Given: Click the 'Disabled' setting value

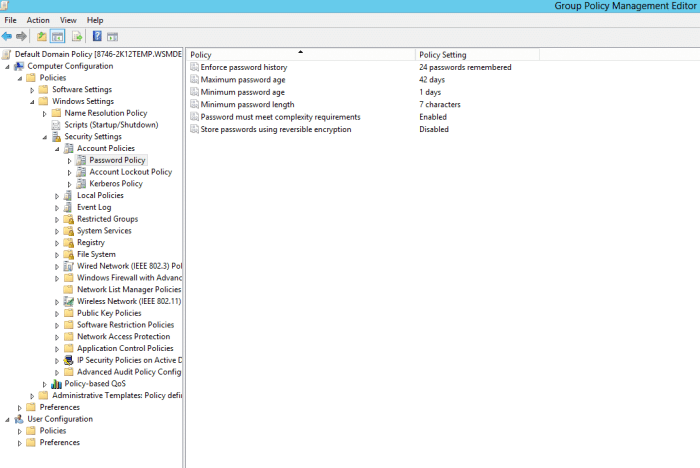Looking at the screenshot, I should pyautogui.click(x=434, y=130).
